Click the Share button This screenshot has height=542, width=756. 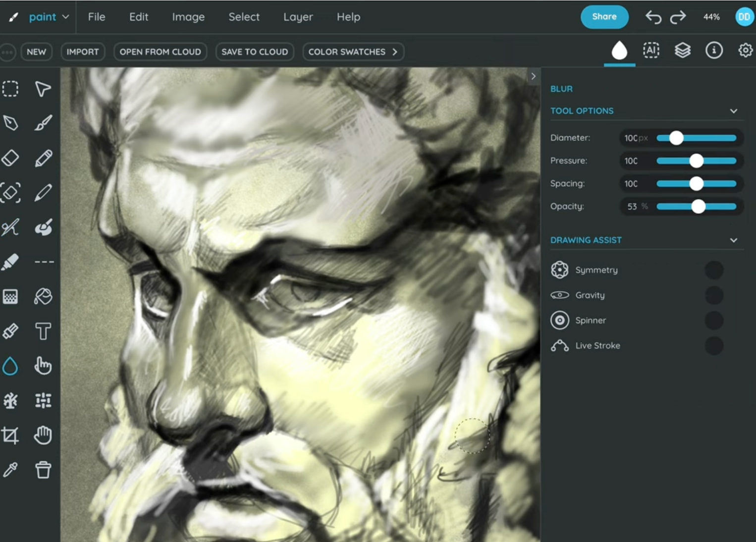click(x=604, y=17)
